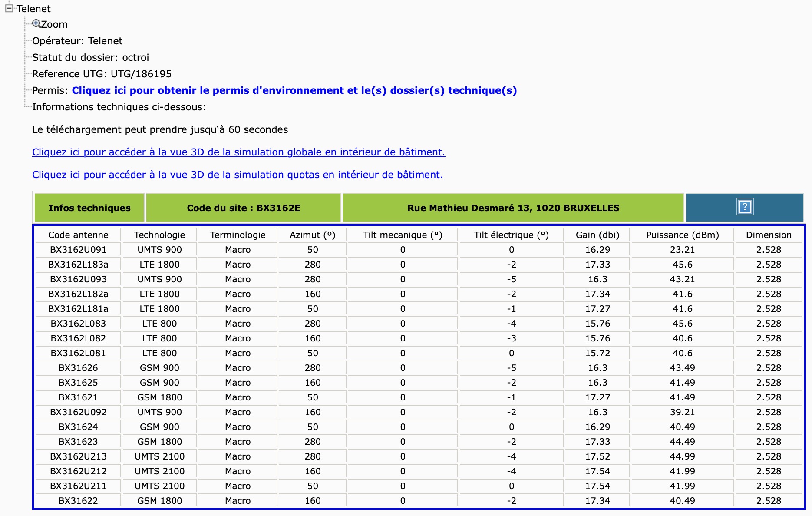The image size is (812, 516).
Task: Select antenna code BX3162L082
Action: point(78,338)
